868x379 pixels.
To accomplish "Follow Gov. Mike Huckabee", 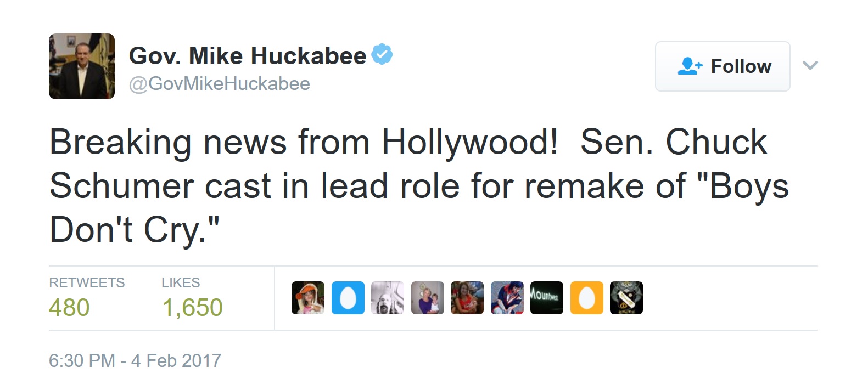I will 723,66.
